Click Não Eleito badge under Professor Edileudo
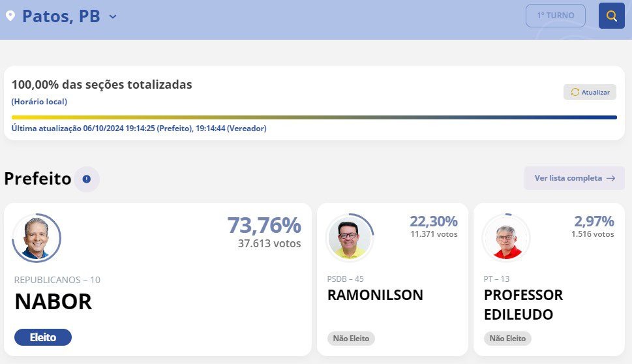632x364 pixels. tap(507, 339)
